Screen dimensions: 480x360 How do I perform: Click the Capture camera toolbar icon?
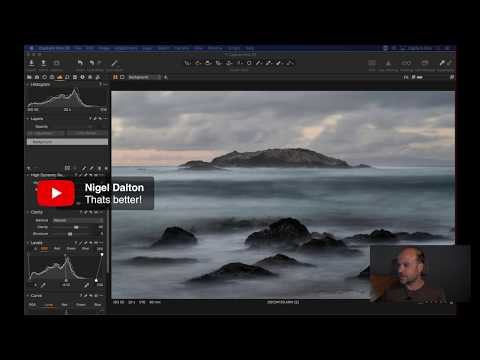(56, 63)
